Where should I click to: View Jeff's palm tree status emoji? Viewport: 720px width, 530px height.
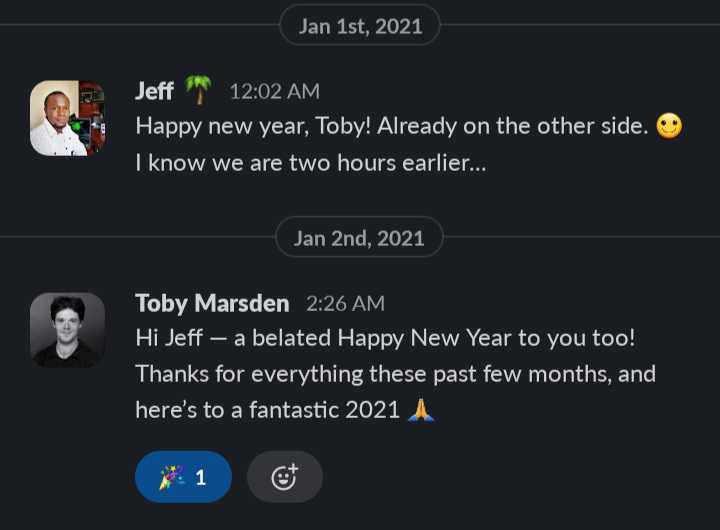click(198, 90)
